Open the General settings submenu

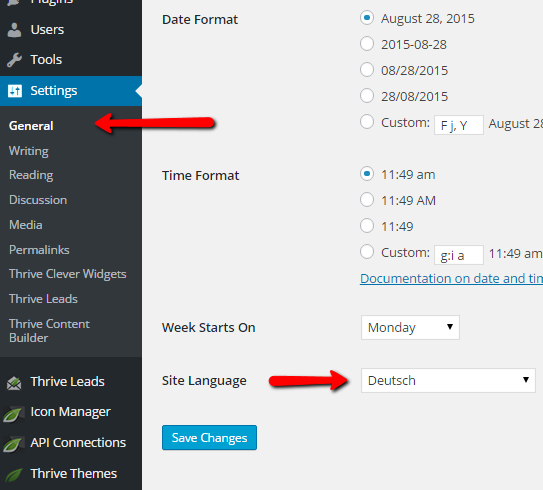pos(31,126)
